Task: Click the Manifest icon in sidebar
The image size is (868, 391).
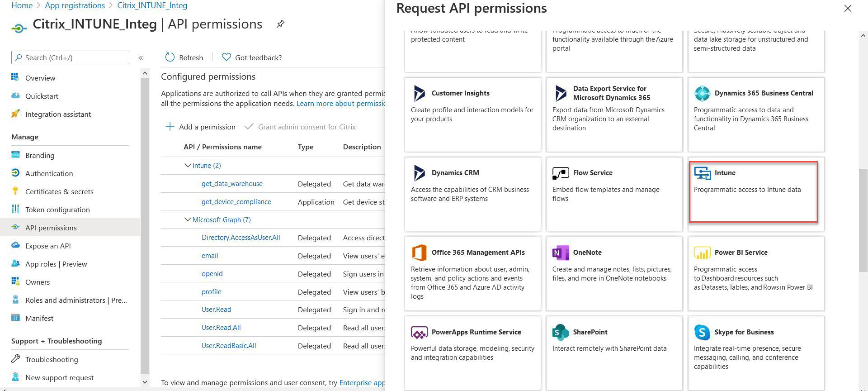Action: click(x=15, y=318)
